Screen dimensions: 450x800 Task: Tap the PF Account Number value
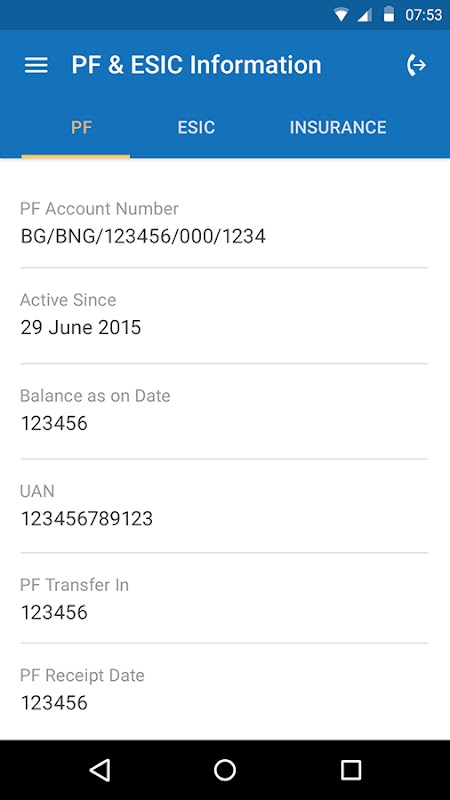click(143, 236)
